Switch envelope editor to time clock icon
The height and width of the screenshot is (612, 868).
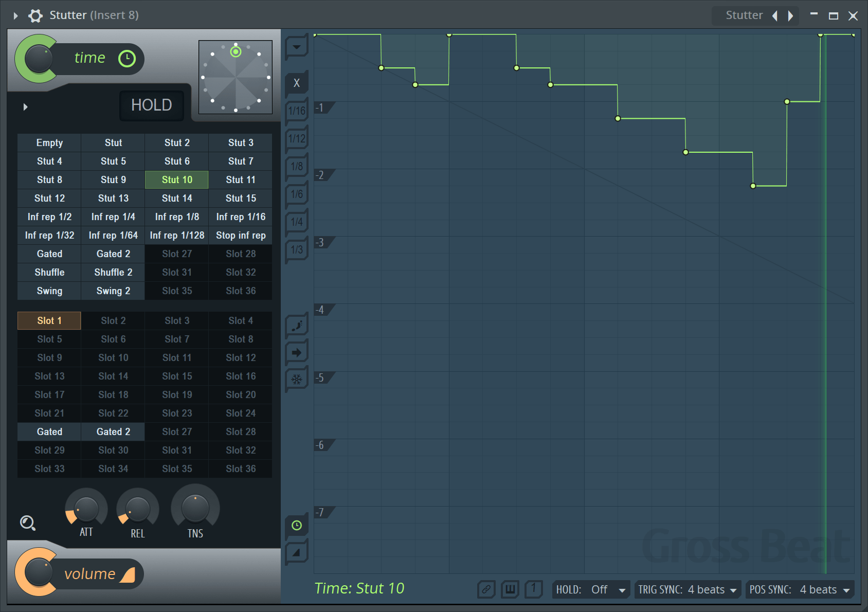(297, 526)
